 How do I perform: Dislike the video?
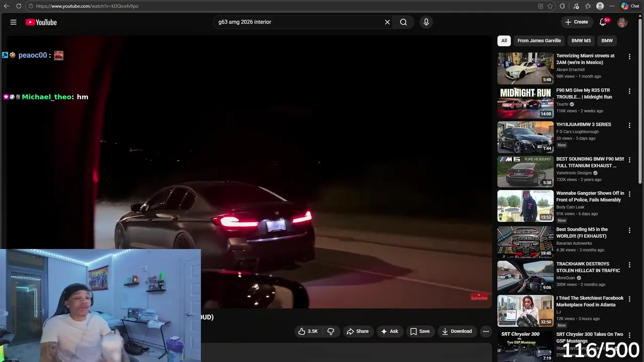coord(331,331)
